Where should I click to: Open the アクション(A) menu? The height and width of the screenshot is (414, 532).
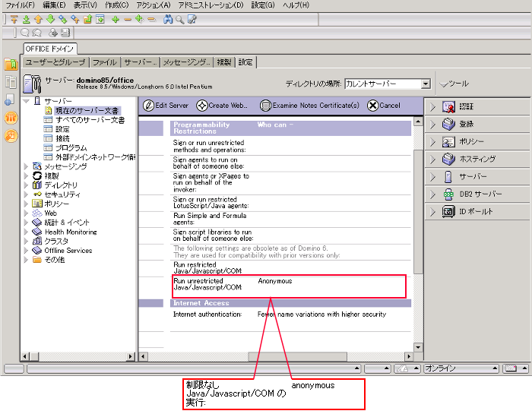coord(154,5)
